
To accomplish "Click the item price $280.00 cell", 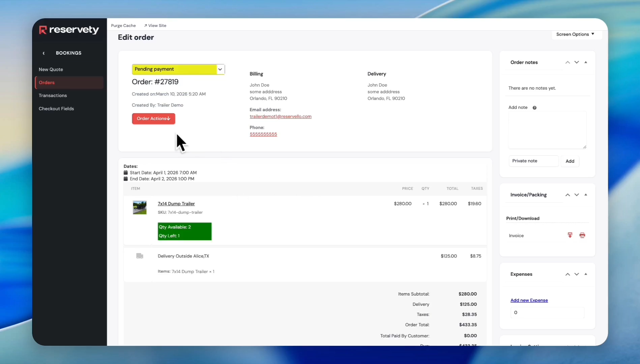I will [x=403, y=204].
